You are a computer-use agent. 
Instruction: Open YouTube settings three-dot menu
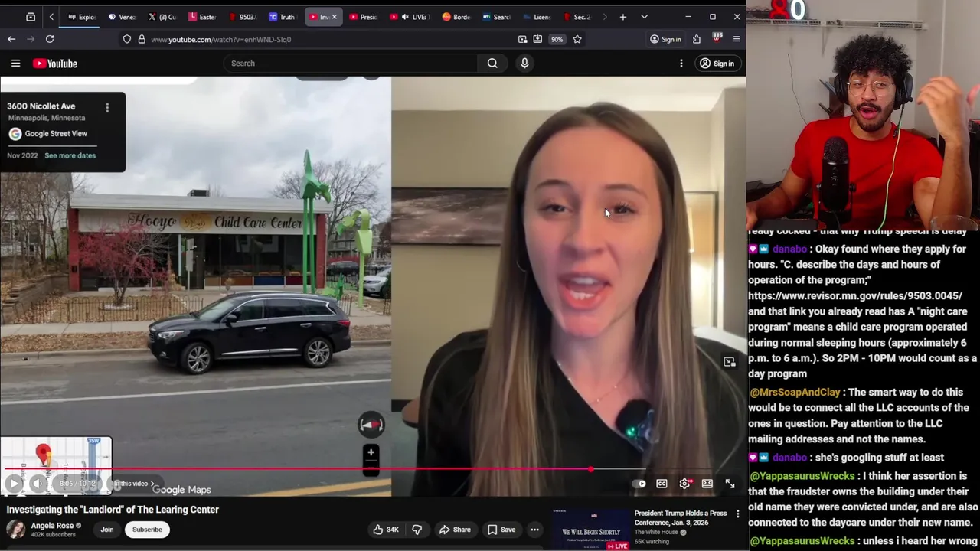[681, 64]
